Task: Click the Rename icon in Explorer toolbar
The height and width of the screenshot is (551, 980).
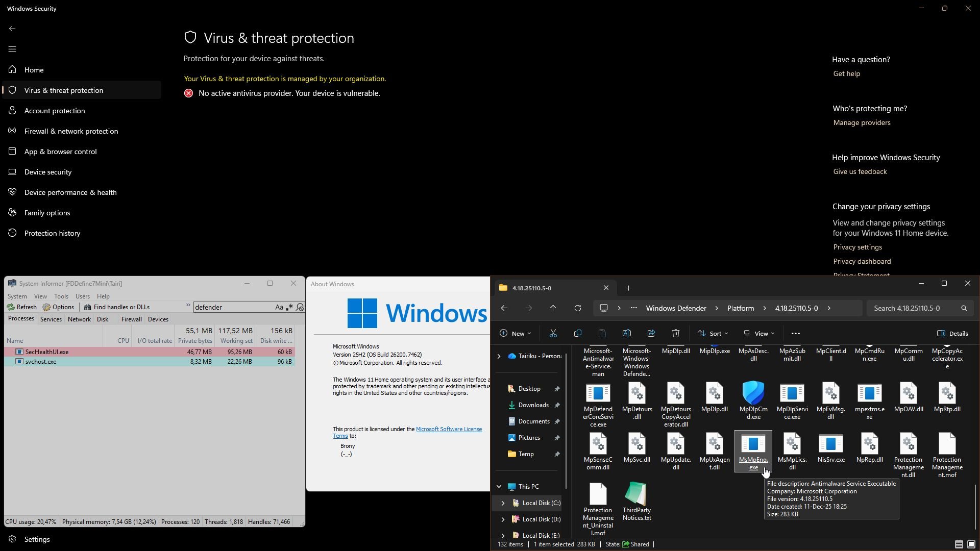Action: tap(627, 334)
